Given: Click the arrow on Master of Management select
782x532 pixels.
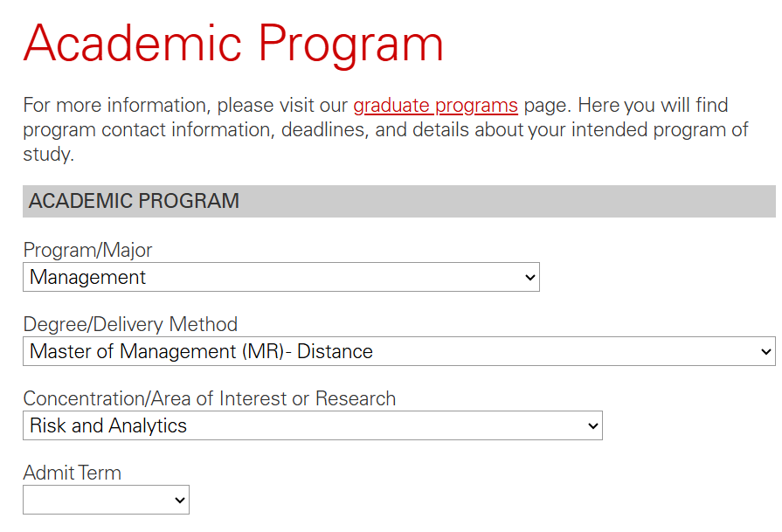Looking at the screenshot, I should click(x=766, y=352).
